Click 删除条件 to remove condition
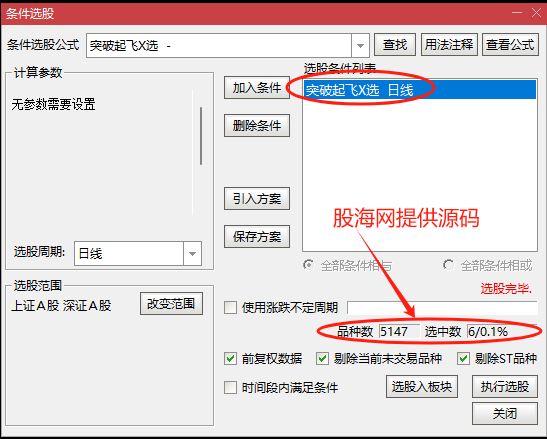The height and width of the screenshot is (439, 547). (257, 125)
